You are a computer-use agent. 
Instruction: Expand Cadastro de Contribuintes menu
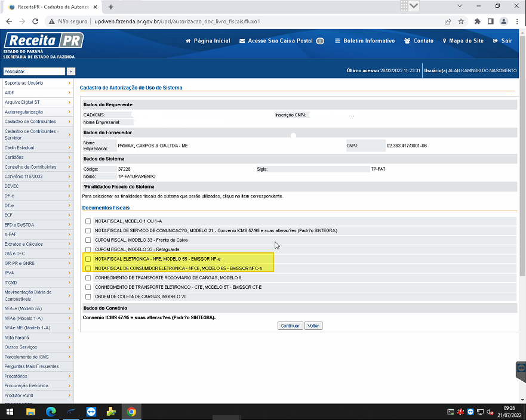(38, 122)
